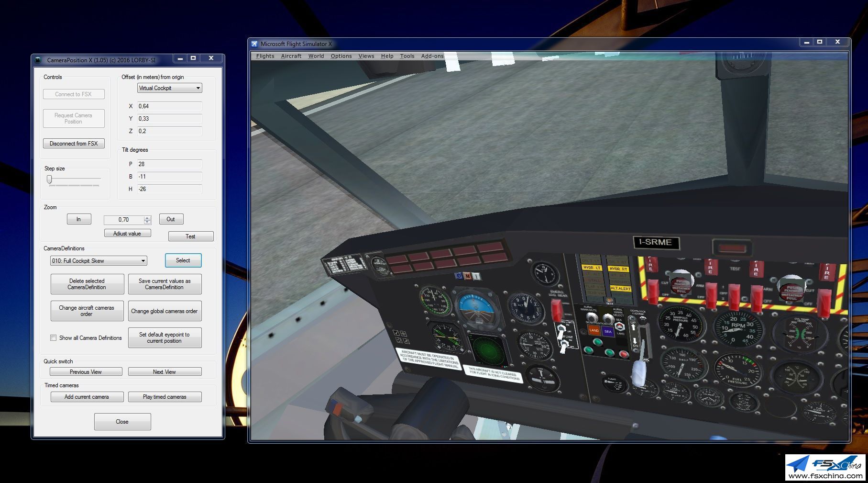Open the Tools menu
This screenshot has height=483, width=868.
pos(407,56)
